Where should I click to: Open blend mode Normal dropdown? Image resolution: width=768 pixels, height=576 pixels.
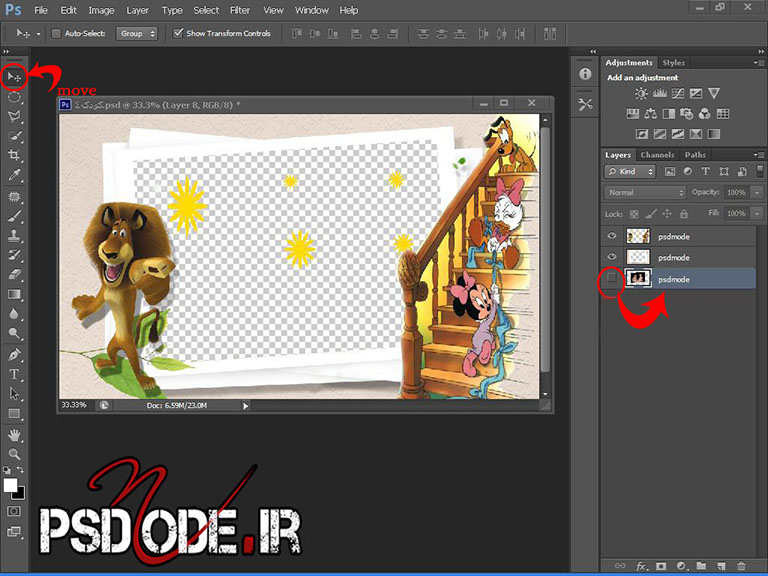click(x=645, y=192)
